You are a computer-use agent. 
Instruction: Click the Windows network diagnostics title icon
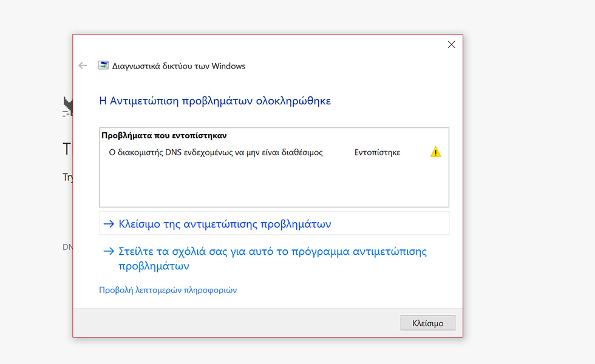point(103,66)
